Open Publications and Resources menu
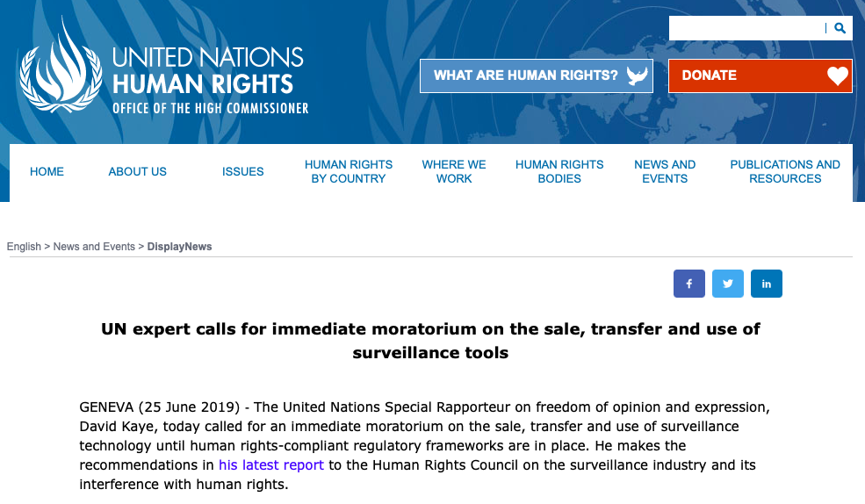Viewport: 865px width, 504px height. (x=785, y=171)
